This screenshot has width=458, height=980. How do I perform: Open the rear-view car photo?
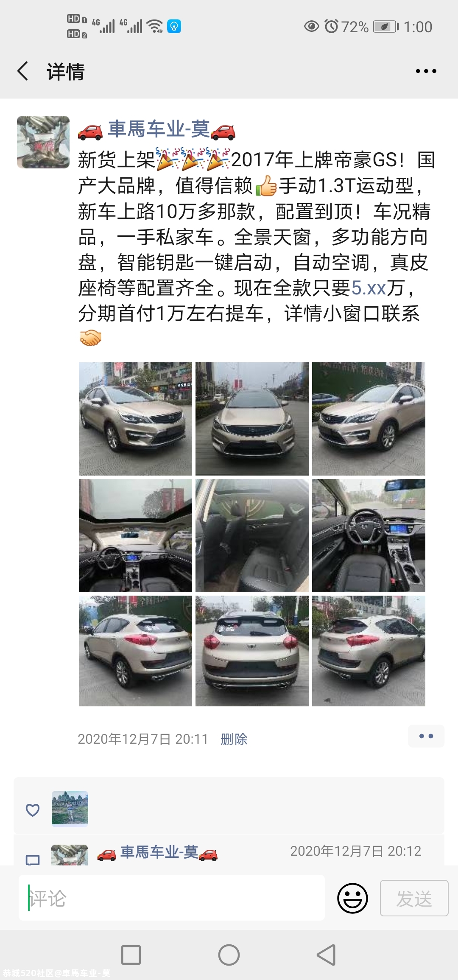252,651
